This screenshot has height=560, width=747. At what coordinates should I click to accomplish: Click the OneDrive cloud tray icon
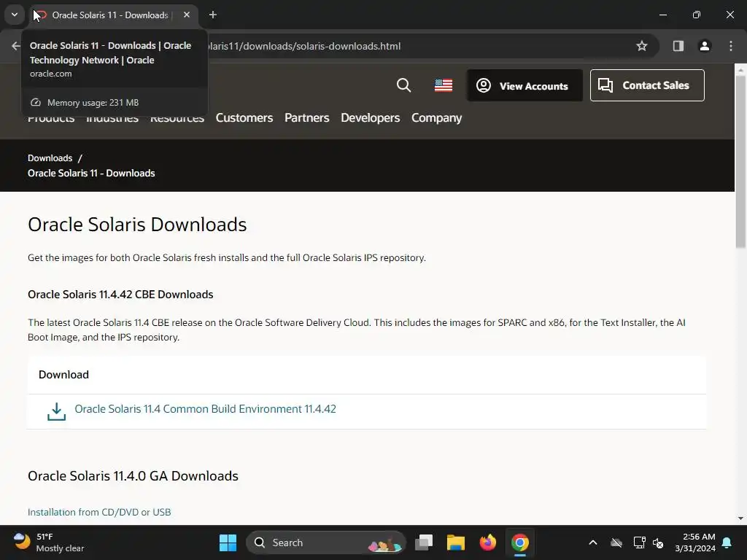point(616,542)
